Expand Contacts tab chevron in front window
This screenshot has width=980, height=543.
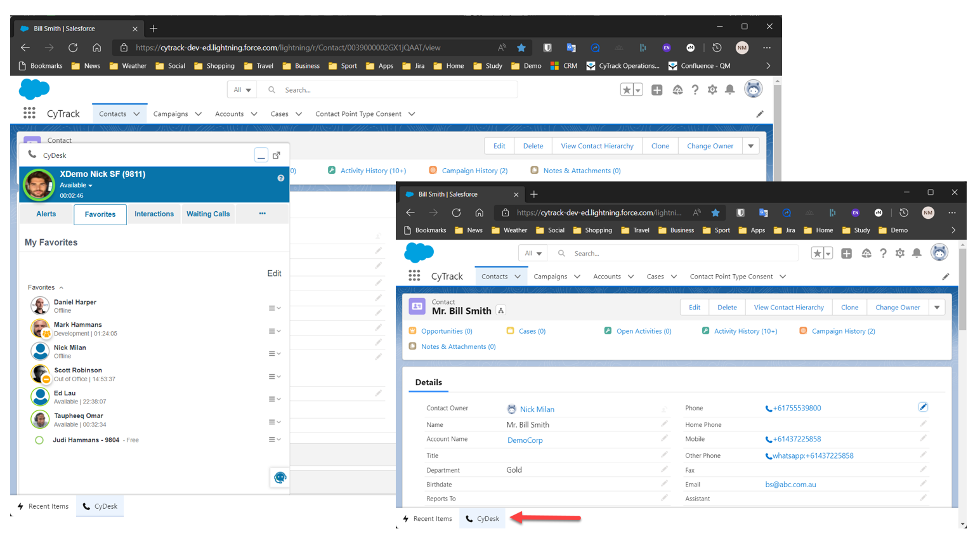[518, 277]
